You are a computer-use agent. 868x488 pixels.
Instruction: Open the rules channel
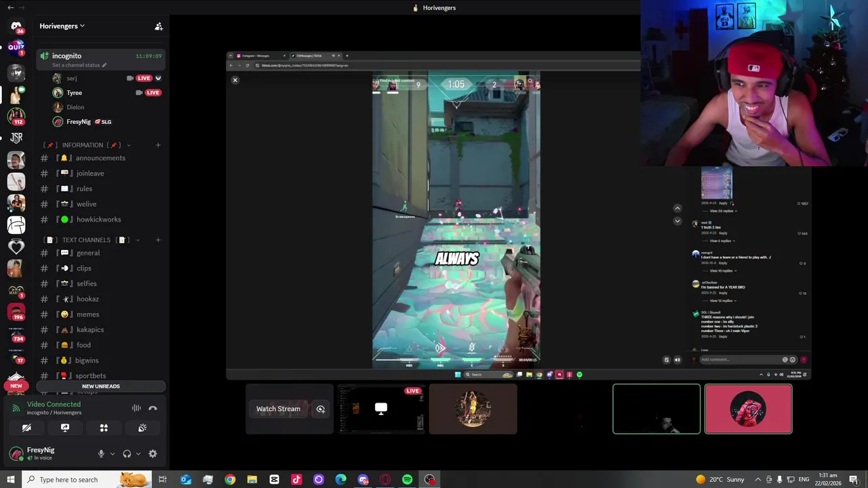coord(100,188)
